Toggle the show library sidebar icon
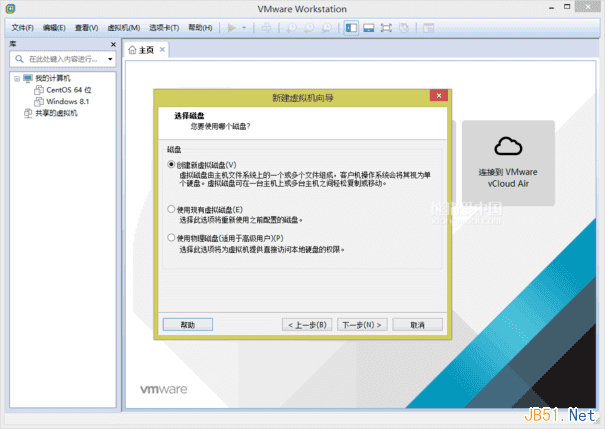This screenshot has height=429, width=605. click(x=351, y=28)
